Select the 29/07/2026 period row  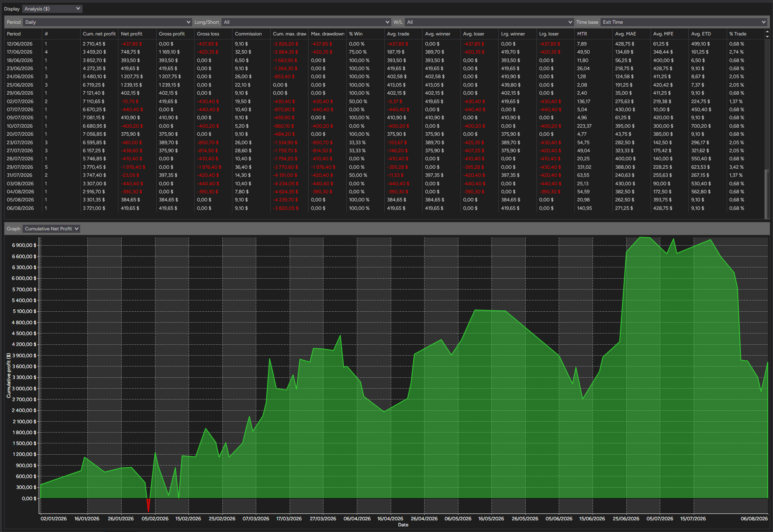point(384,167)
